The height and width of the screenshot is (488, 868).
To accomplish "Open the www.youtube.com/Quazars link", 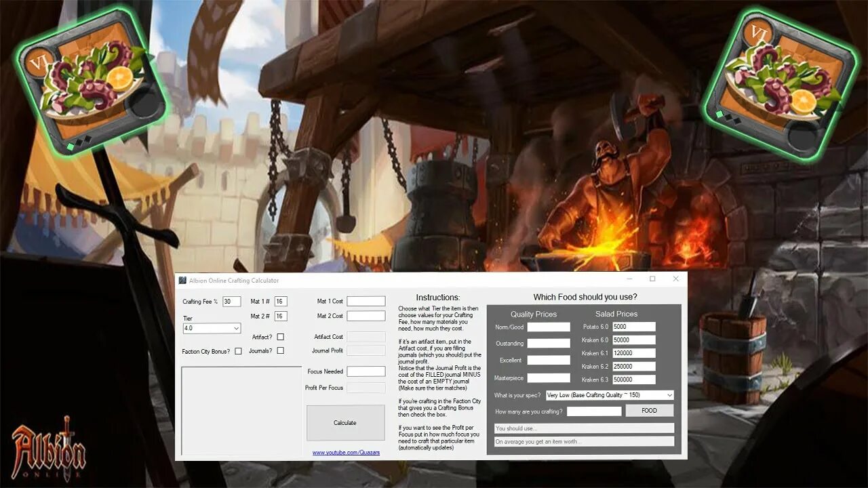I will click(346, 452).
